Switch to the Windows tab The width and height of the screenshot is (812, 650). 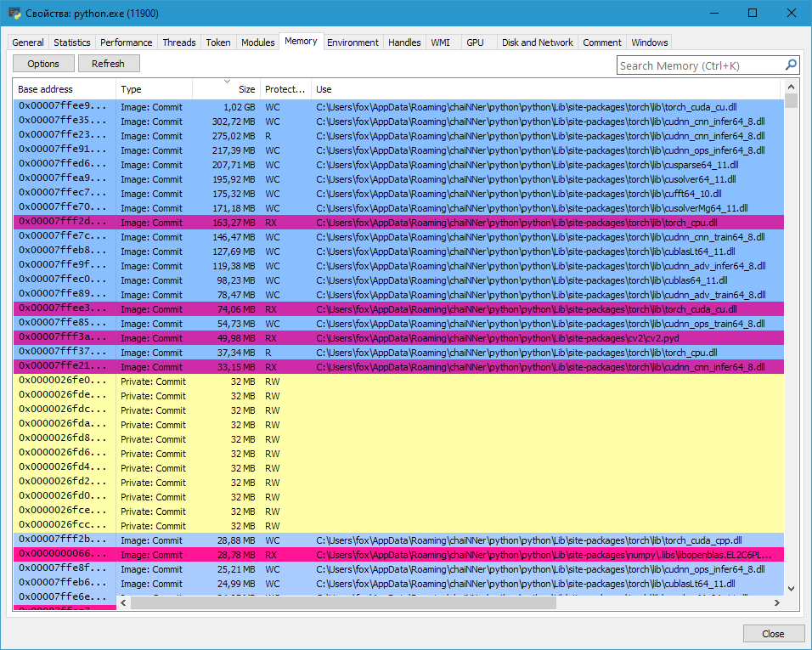[x=650, y=42]
